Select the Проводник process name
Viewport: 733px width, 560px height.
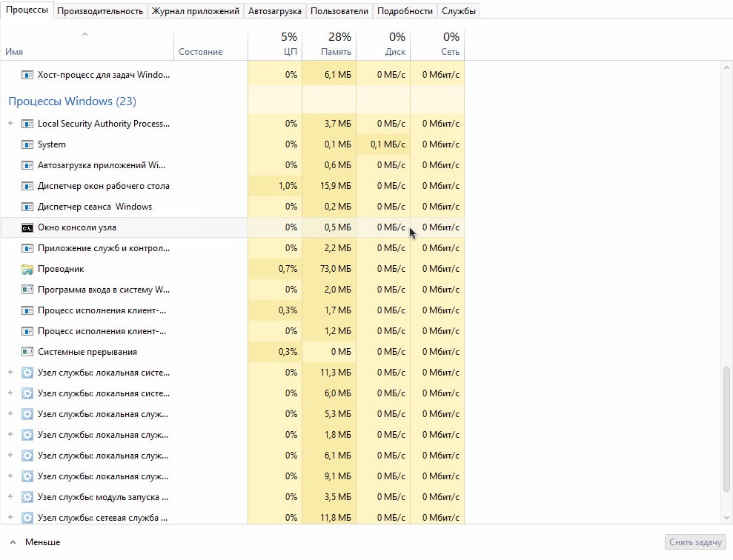61,269
